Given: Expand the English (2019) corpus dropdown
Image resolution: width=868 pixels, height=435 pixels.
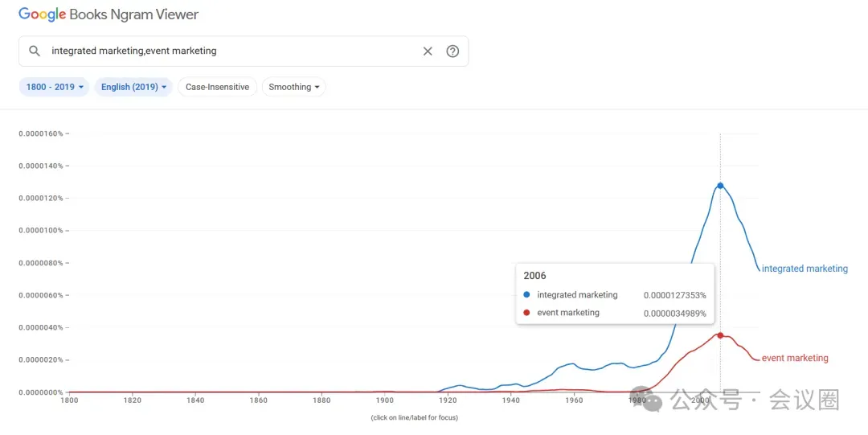Looking at the screenshot, I should [x=133, y=87].
